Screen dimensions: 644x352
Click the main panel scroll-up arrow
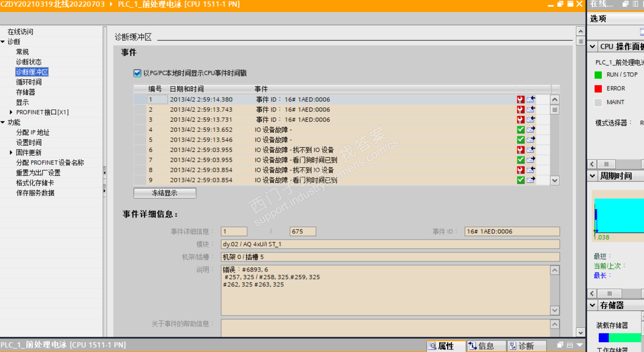point(581,31)
